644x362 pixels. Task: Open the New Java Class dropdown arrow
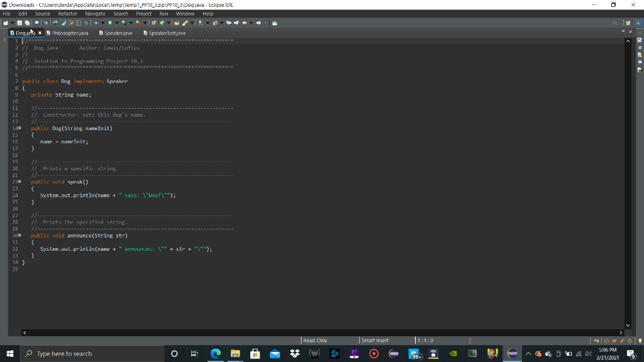pos(169,23)
